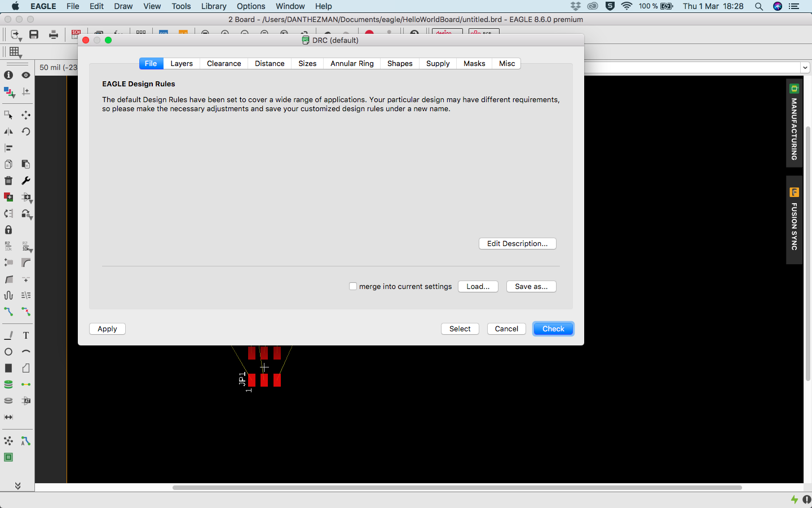This screenshot has width=812, height=508.
Task: Click the Lock padlock tool
Action: click(8, 230)
